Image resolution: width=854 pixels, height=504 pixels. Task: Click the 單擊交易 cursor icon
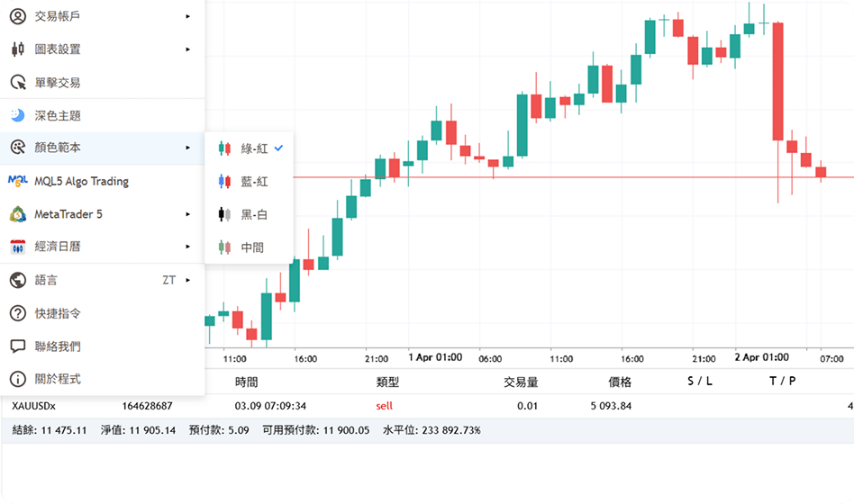point(17,83)
